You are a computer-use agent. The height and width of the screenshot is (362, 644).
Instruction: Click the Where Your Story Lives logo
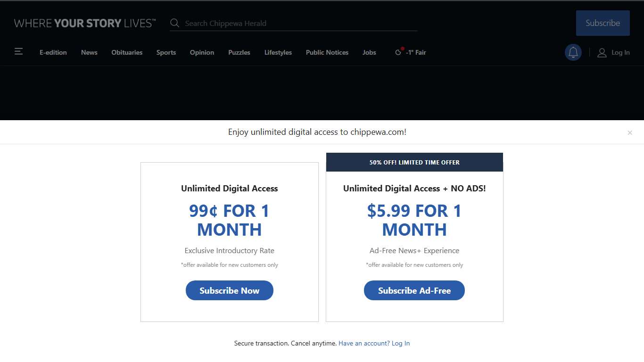point(85,23)
